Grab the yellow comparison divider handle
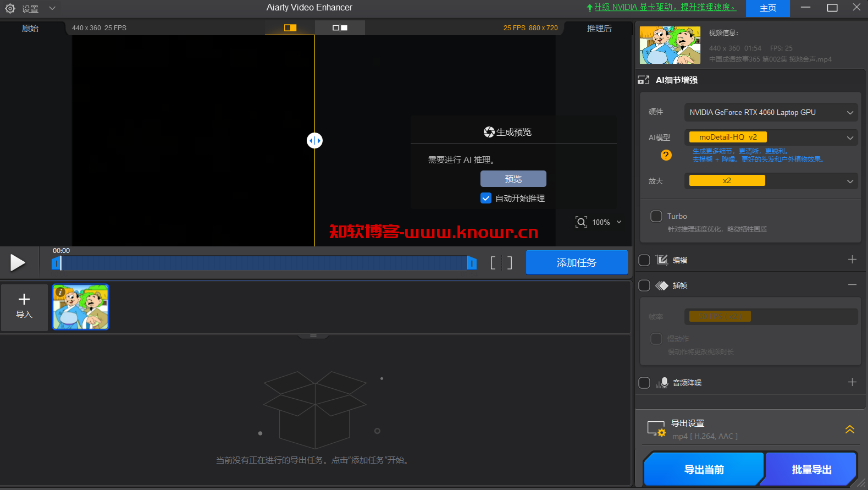The height and width of the screenshot is (490, 868). [x=314, y=141]
